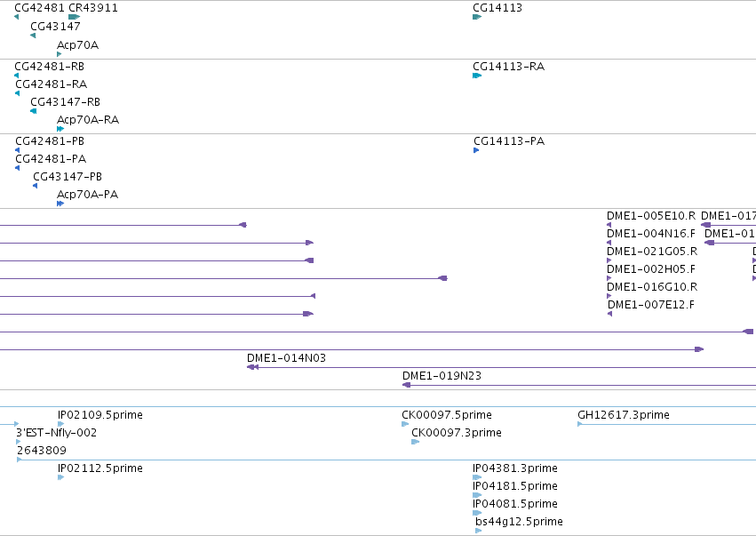Viewport: 756px width, 536px height.
Task: Click the DME1-014N03 label
Action: (x=286, y=358)
